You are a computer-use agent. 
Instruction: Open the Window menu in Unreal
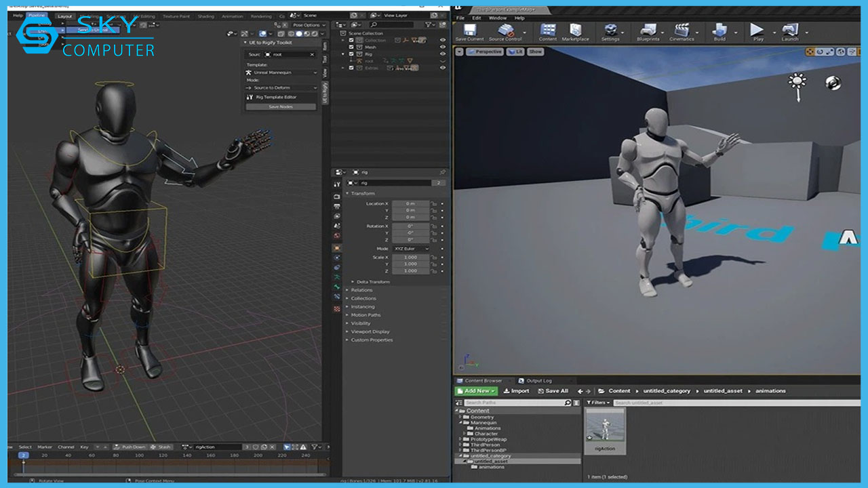(498, 18)
